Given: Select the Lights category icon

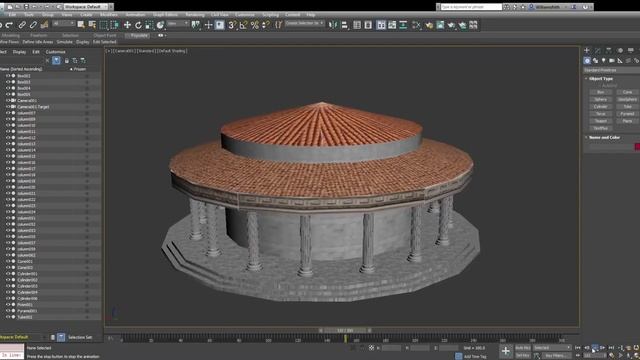Looking at the screenshot, I should tap(604, 60).
